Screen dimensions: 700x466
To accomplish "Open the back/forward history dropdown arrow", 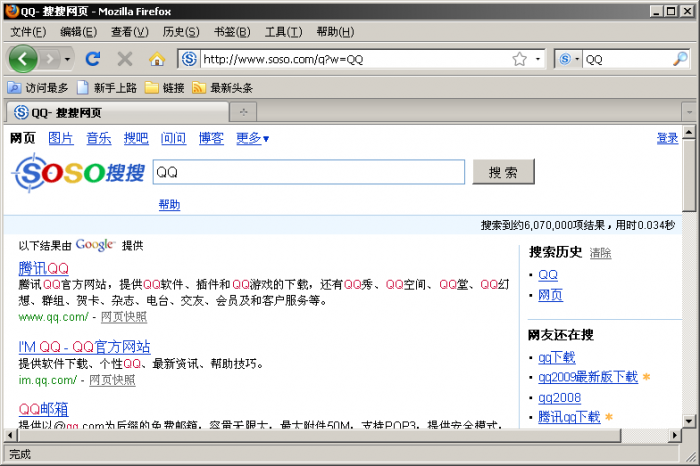I will [x=67, y=59].
